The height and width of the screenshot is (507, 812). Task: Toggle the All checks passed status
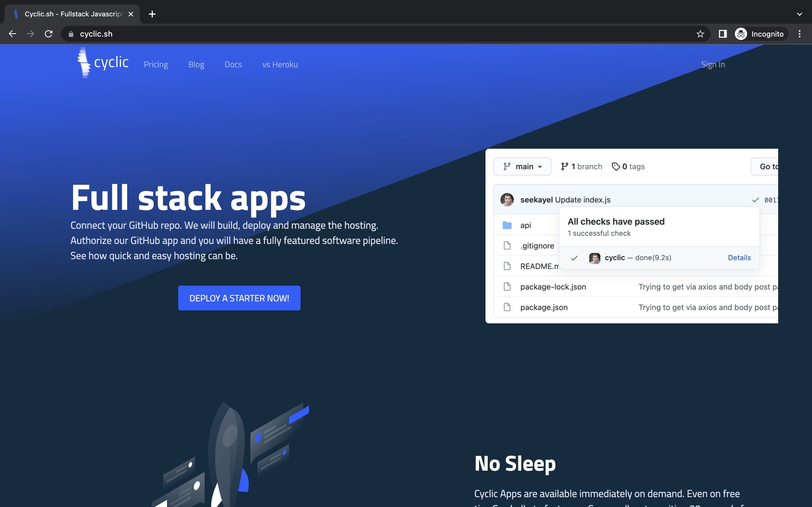(755, 199)
